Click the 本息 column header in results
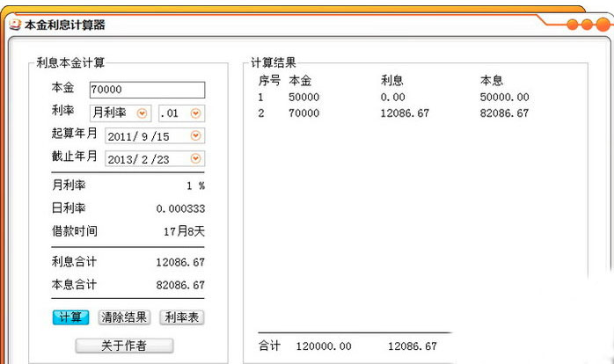The height and width of the screenshot is (364, 614). click(492, 81)
